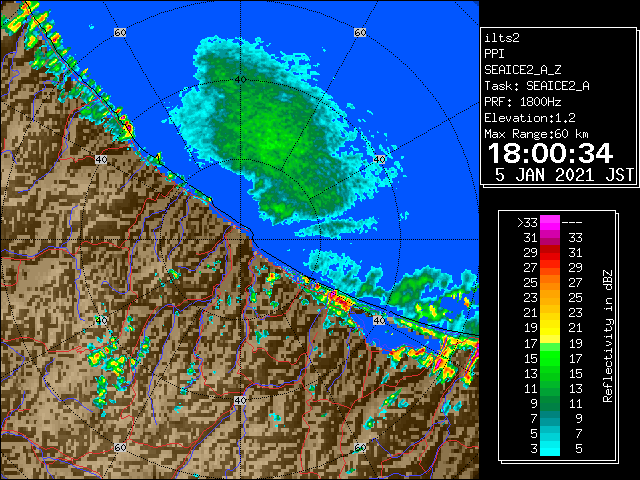Click the 'ilts2' radar site label
This screenshot has width=640, height=480.
[x=502, y=38]
